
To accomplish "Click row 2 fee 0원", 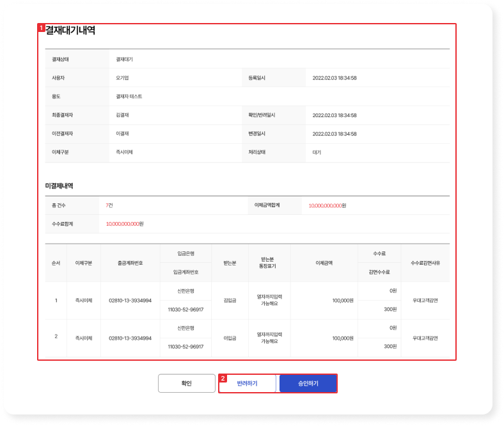I will click(x=393, y=328).
